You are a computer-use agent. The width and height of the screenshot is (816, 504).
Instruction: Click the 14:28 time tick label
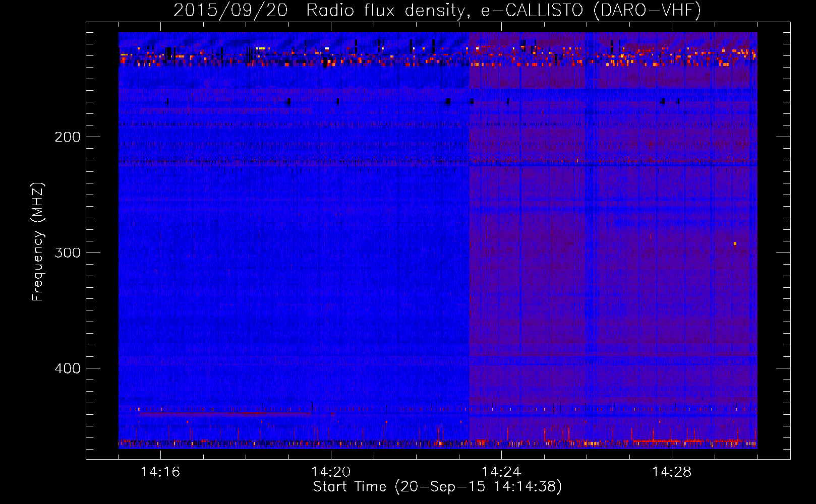672,472
